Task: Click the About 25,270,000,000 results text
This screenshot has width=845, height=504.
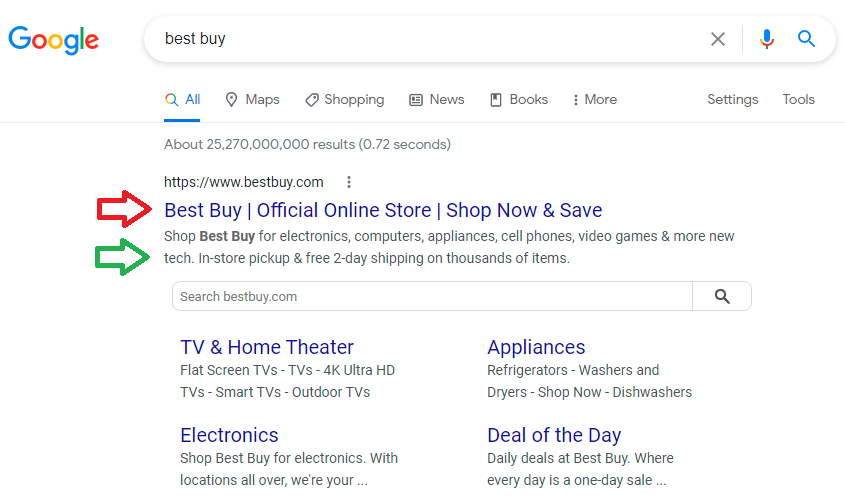Action: (x=307, y=144)
